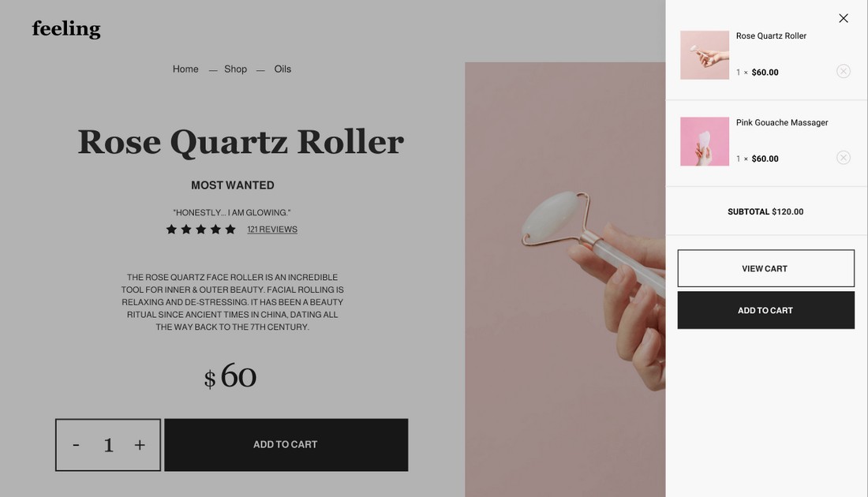The width and height of the screenshot is (868, 497).
Task: Open the Rose Quartz Roller cart thumbnail
Action: click(704, 54)
